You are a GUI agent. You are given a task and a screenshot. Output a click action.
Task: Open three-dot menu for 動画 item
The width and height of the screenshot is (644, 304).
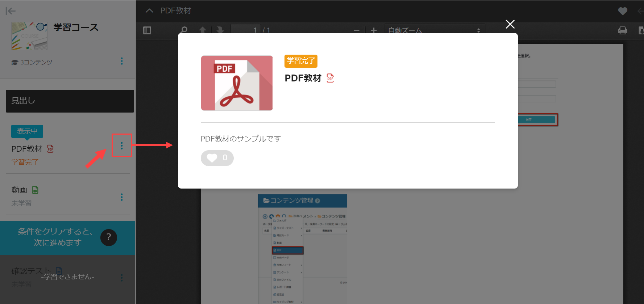click(x=122, y=197)
